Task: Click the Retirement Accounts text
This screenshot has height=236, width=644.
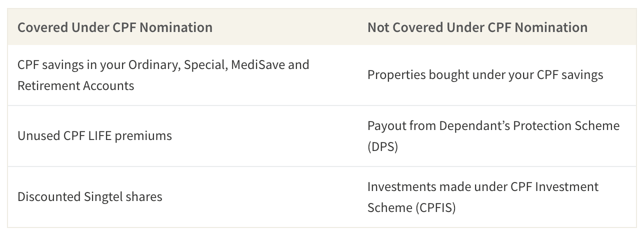Action: [x=76, y=85]
